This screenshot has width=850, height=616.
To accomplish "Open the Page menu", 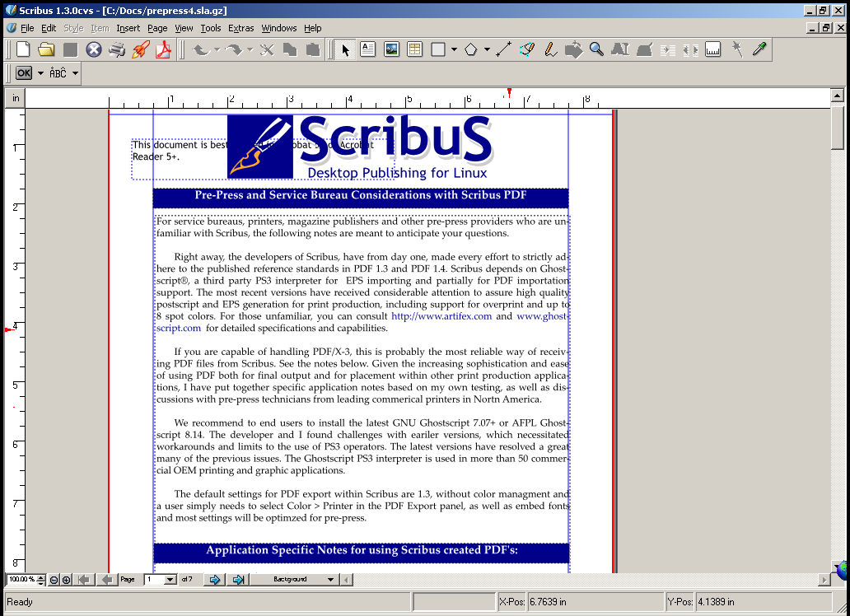I will [x=157, y=28].
